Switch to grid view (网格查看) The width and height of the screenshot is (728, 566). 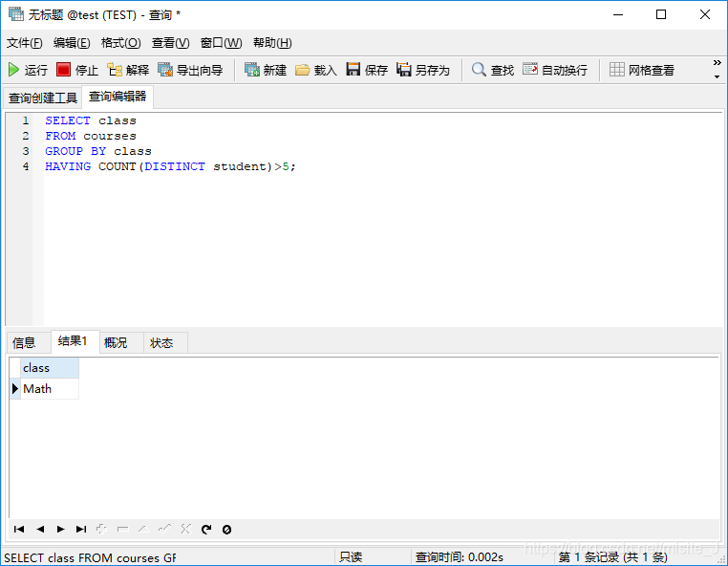pyautogui.click(x=642, y=70)
